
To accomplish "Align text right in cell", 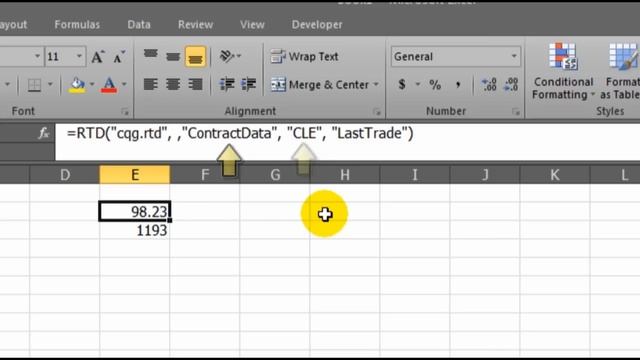I will coord(195,84).
